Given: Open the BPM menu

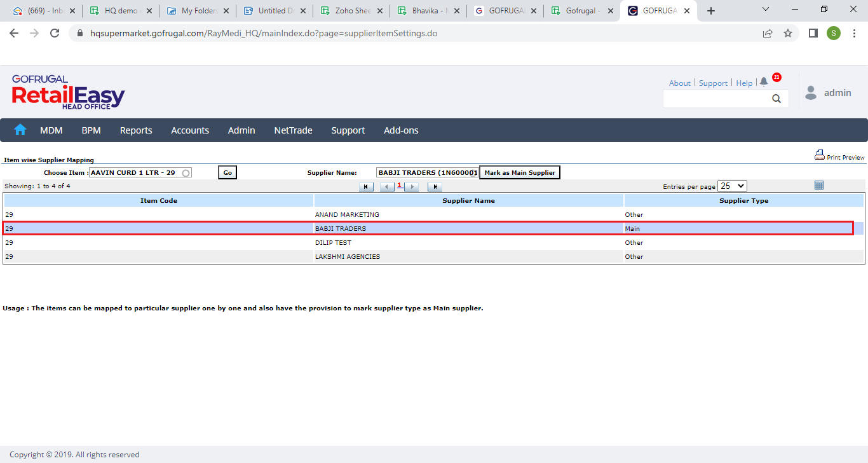Looking at the screenshot, I should click(91, 130).
